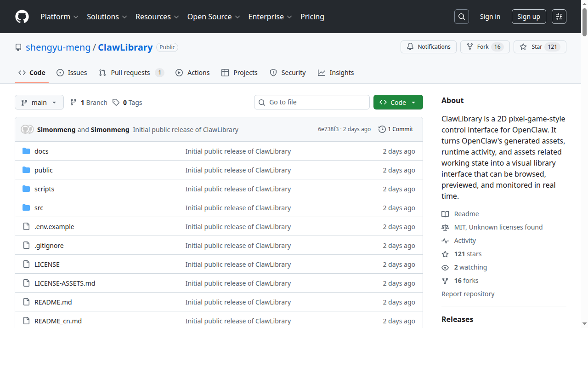Open the main branch selector dropdown

39,102
